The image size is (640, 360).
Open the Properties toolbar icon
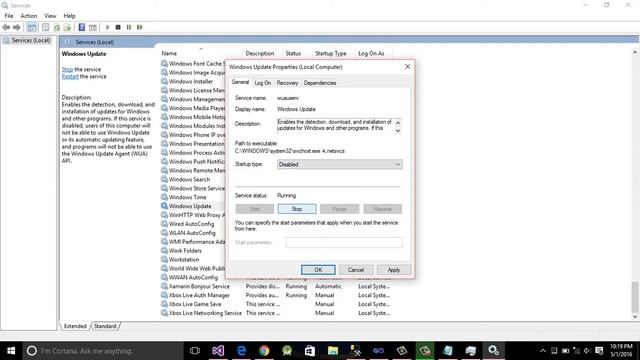46,27
